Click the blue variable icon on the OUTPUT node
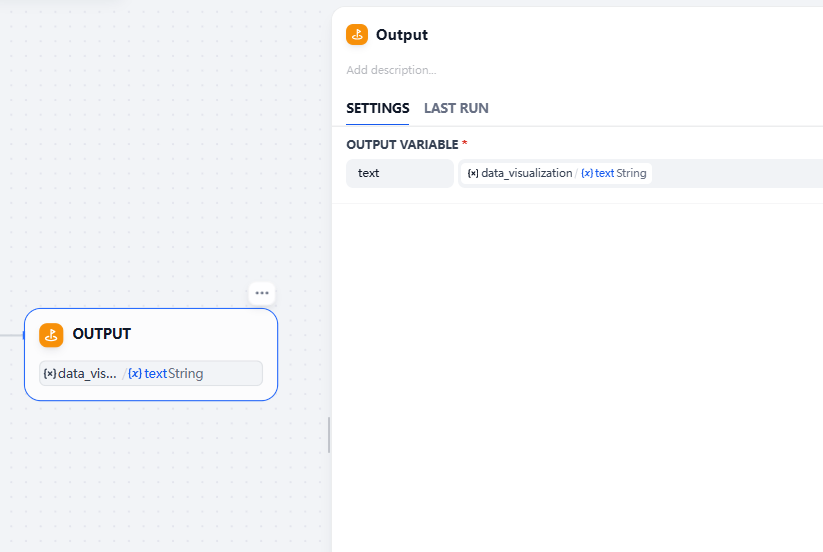Screen dimensions: 823x552 (x=135, y=374)
